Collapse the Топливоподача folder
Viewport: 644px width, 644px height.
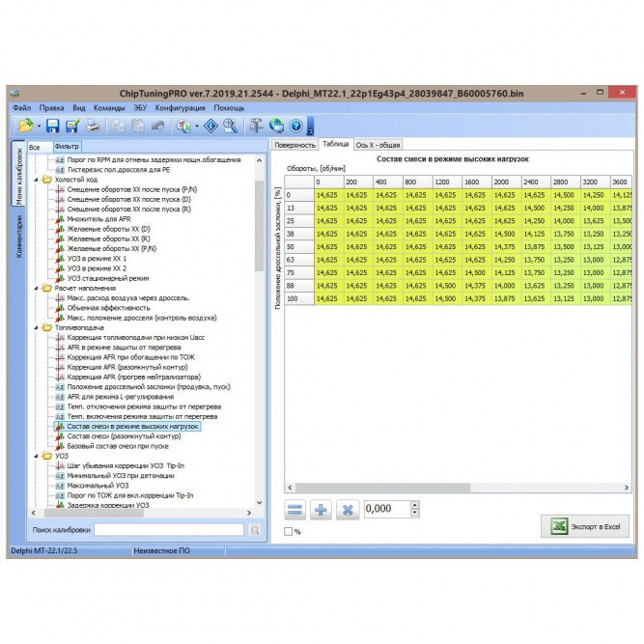[x=36, y=327]
